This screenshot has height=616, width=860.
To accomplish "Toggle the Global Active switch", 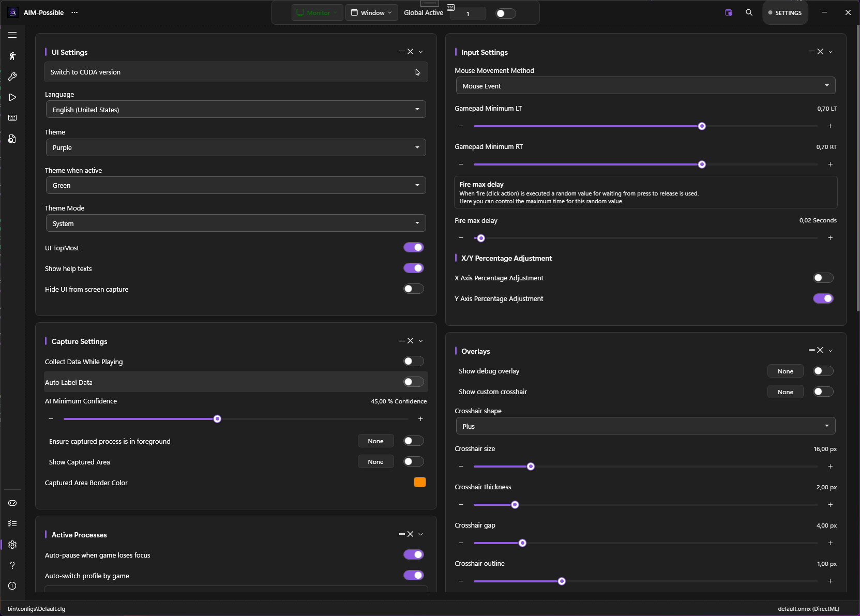I will click(x=506, y=13).
